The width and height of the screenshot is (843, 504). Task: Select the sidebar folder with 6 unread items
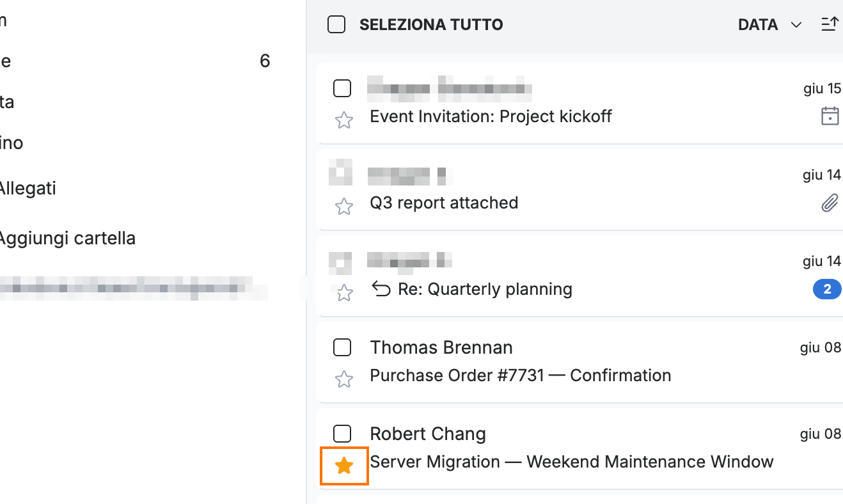pos(135,61)
